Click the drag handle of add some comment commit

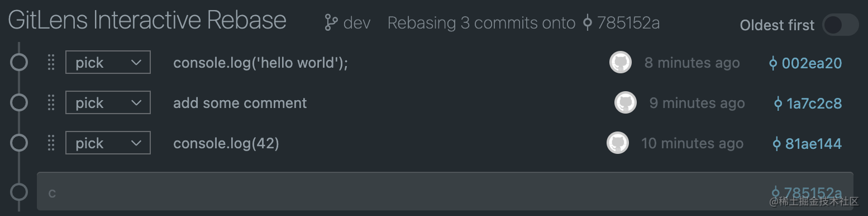pyautogui.click(x=51, y=103)
